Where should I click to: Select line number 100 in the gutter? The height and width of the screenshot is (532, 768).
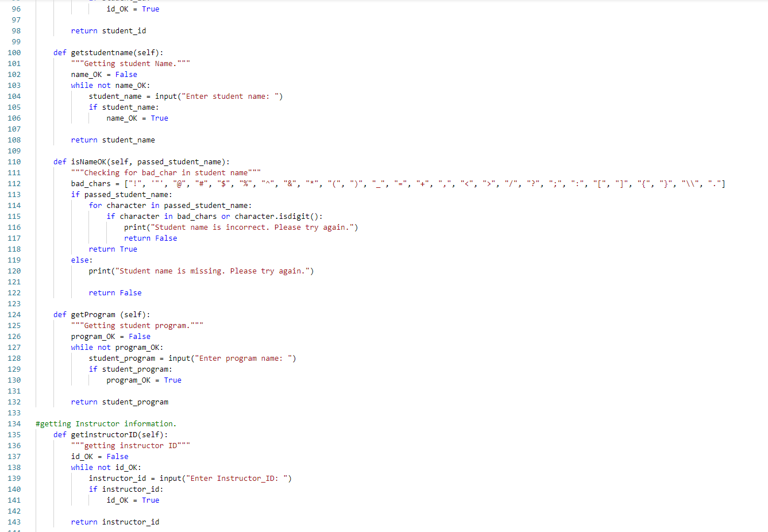(x=14, y=53)
